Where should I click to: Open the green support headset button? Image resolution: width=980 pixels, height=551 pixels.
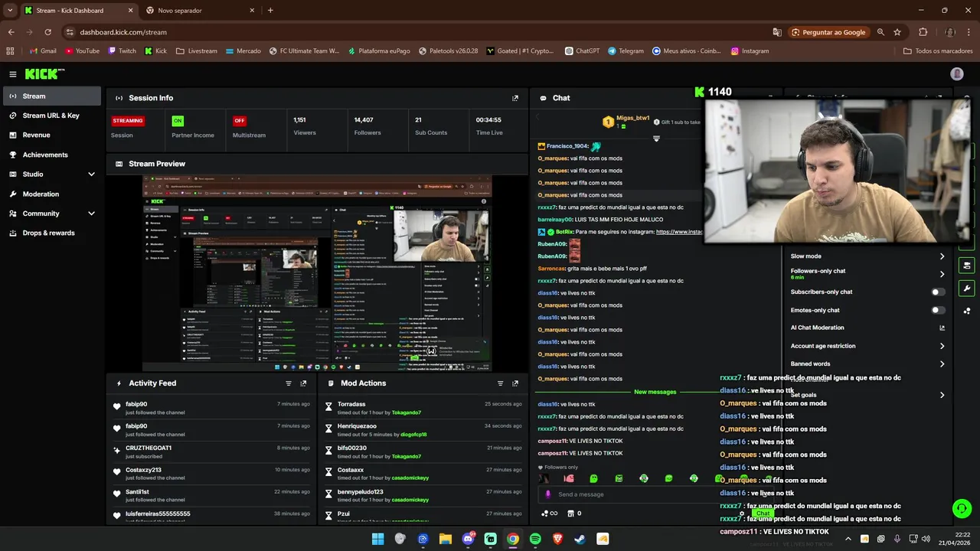tap(962, 508)
